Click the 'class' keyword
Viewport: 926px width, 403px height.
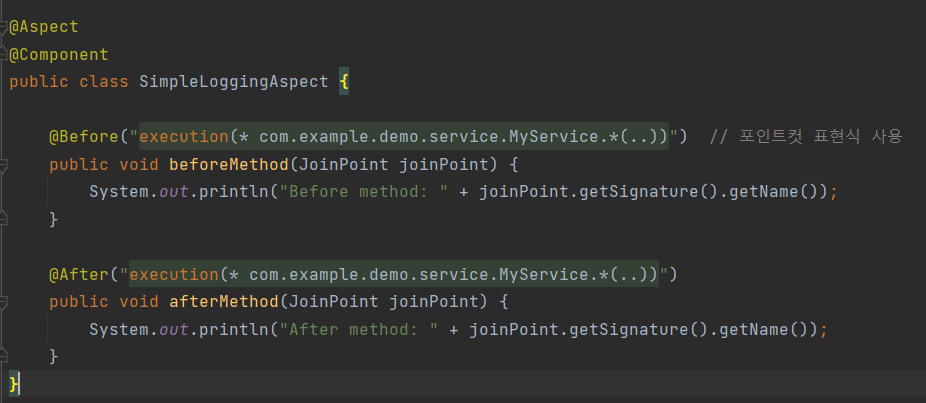click(104, 82)
